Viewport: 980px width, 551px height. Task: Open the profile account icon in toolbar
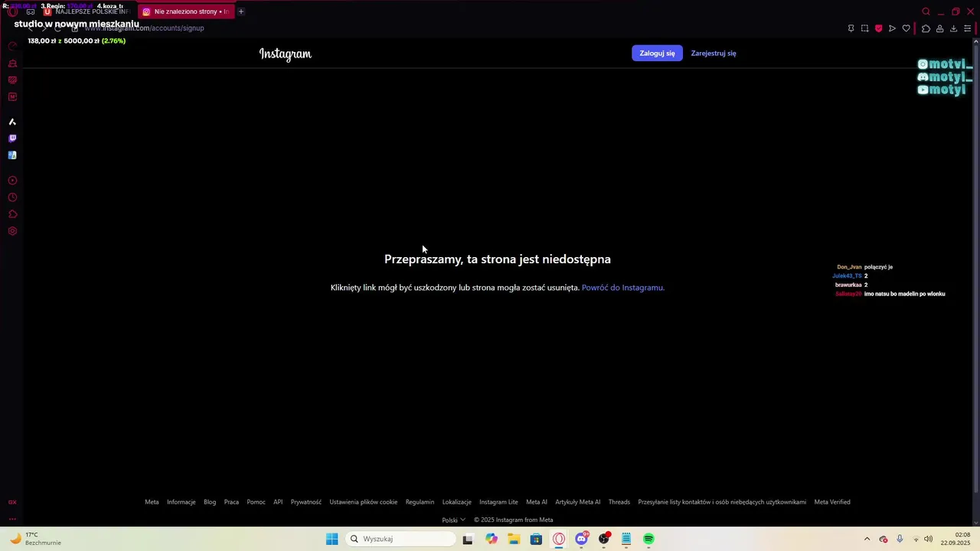(x=939, y=28)
